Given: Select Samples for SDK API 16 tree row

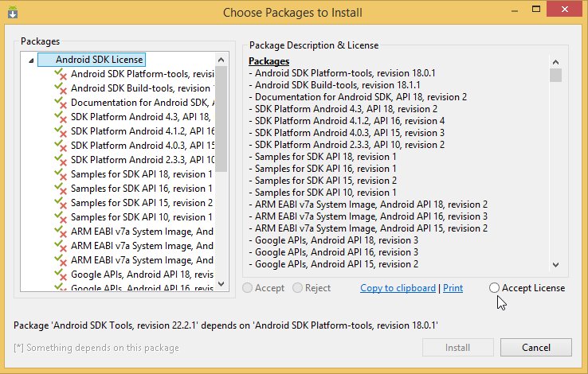Looking at the screenshot, I should coord(142,189).
